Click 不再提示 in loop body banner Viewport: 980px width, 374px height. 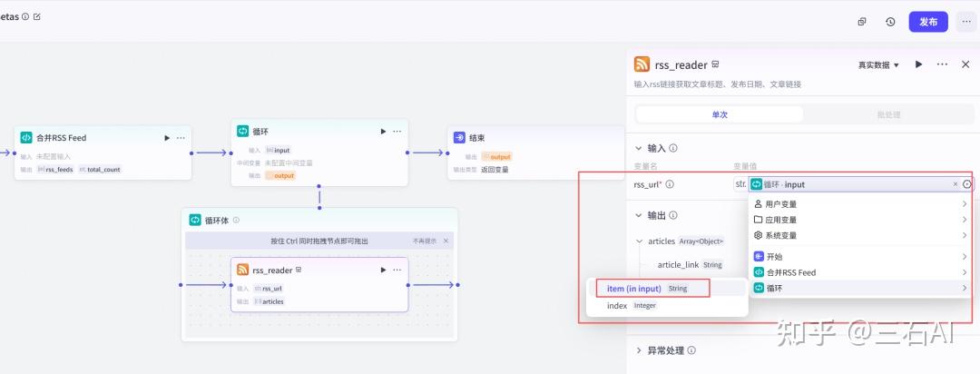[x=425, y=241]
